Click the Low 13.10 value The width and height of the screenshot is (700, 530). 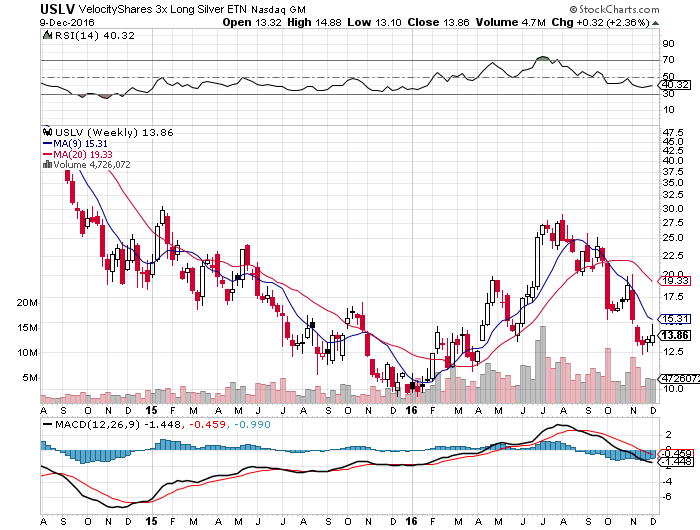point(375,22)
